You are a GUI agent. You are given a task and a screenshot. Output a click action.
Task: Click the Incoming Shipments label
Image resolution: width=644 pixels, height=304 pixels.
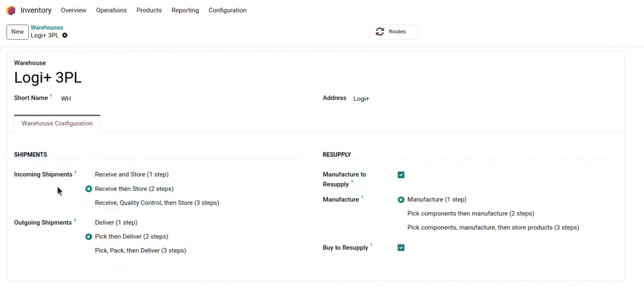point(43,174)
